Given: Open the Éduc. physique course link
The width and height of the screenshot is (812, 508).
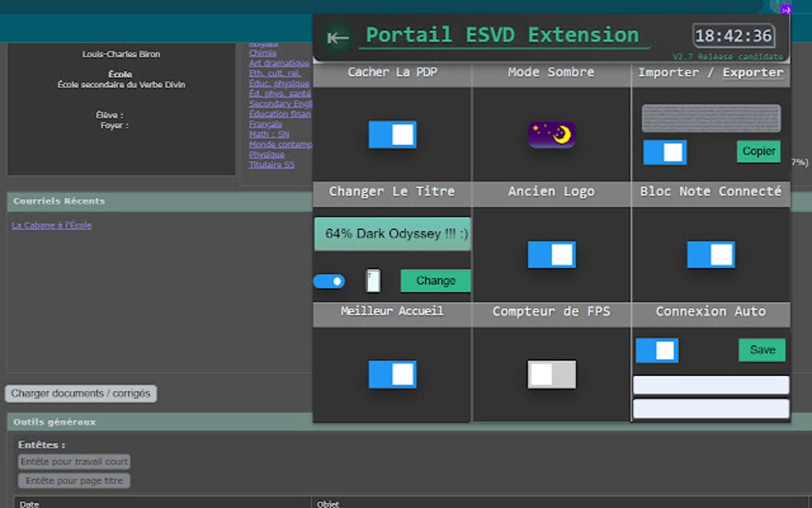Looking at the screenshot, I should click(x=279, y=84).
